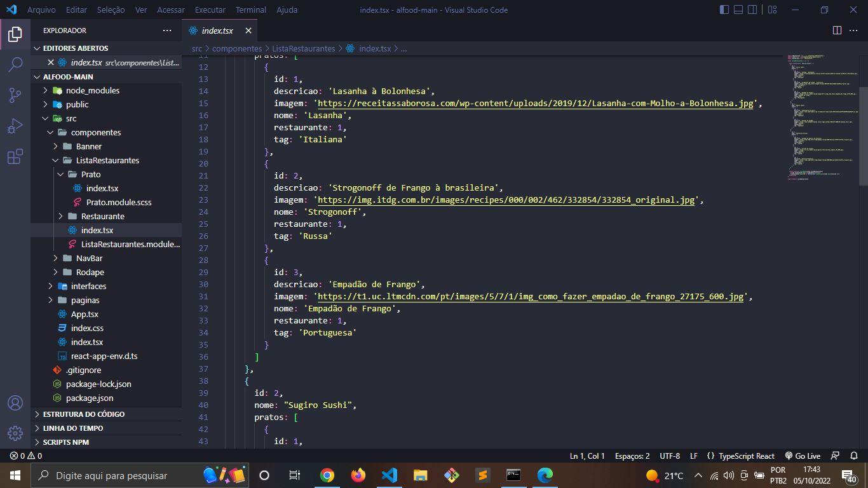The height and width of the screenshot is (488, 868).
Task: Expand the node_modules folder
Action: (93, 90)
